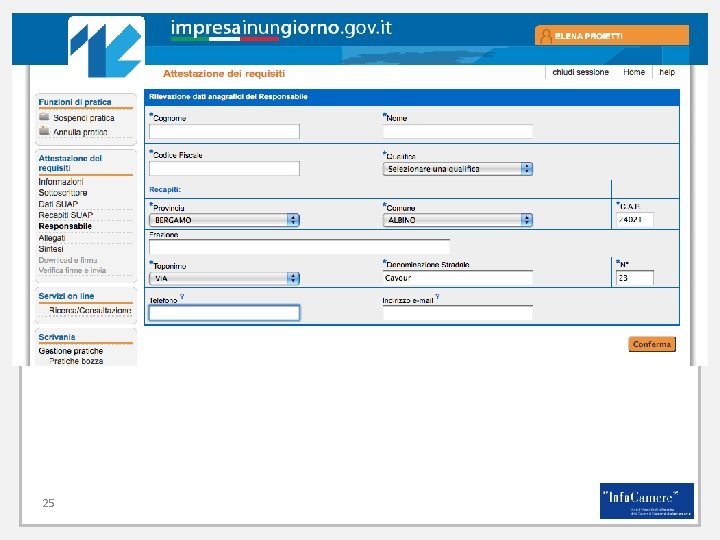
Task: Open the Provincia dropdown showing BERGAMO
Action: [224, 220]
